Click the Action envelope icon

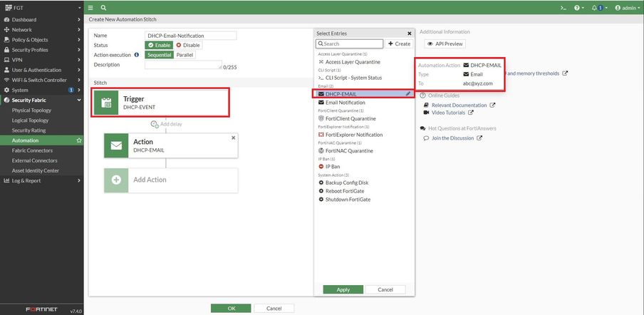pos(116,145)
